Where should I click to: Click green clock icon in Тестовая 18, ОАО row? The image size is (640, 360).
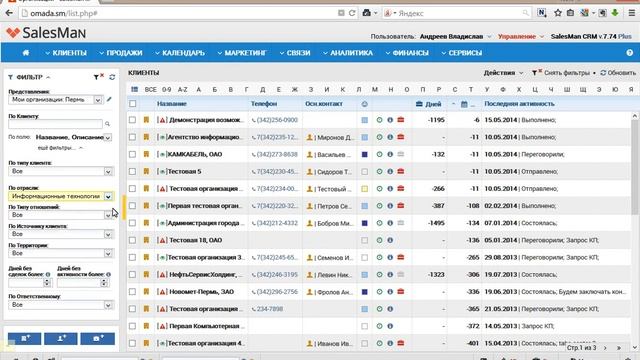(x=380, y=240)
